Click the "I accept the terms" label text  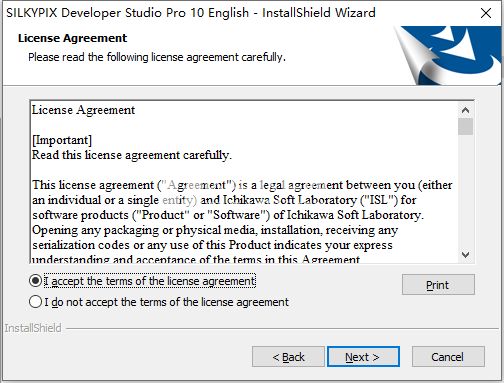(150, 281)
